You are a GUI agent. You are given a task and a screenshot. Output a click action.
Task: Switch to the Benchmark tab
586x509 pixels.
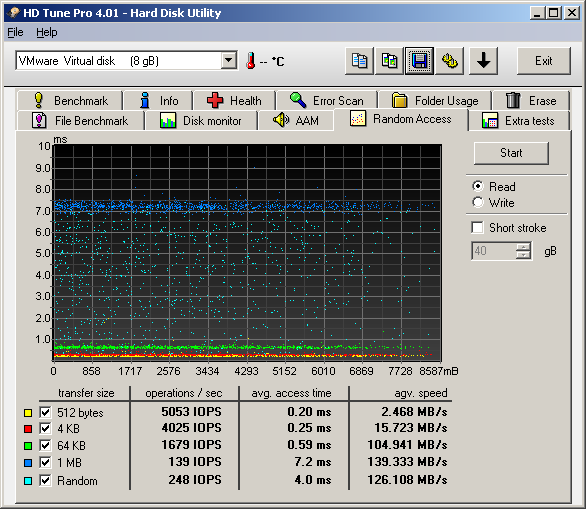pos(70,100)
